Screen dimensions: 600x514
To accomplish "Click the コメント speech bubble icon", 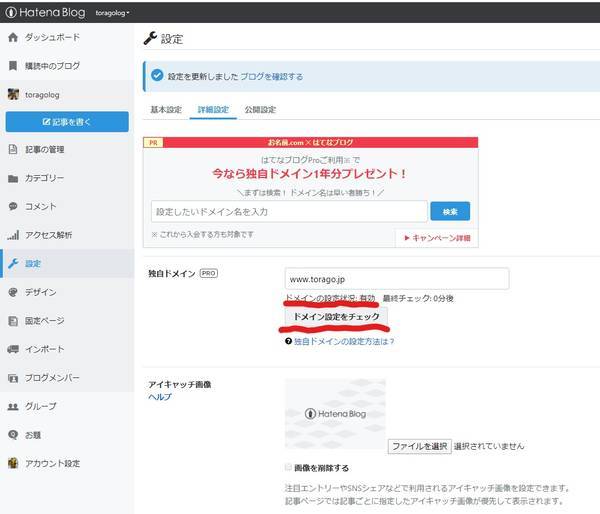I will coord(13,206).
